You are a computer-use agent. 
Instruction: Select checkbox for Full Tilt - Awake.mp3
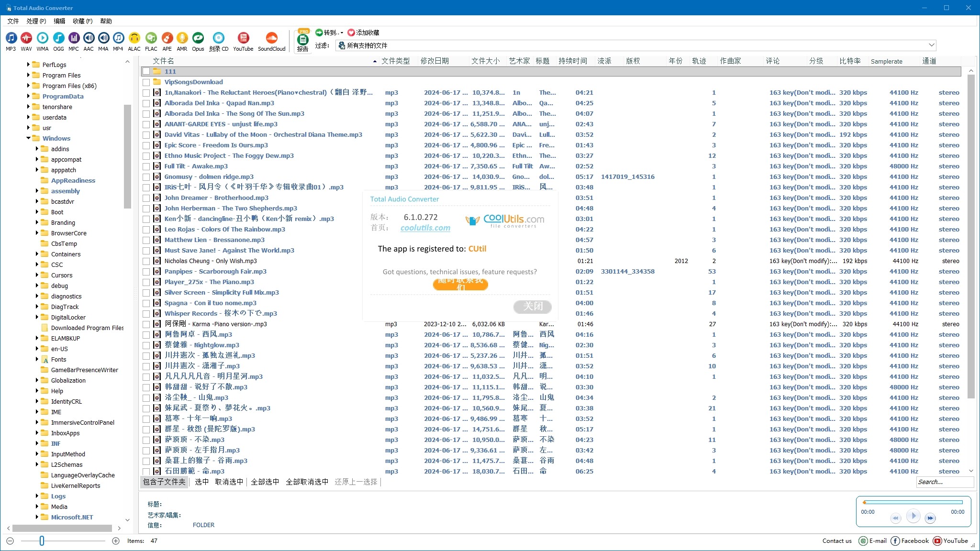click(146, 166)
